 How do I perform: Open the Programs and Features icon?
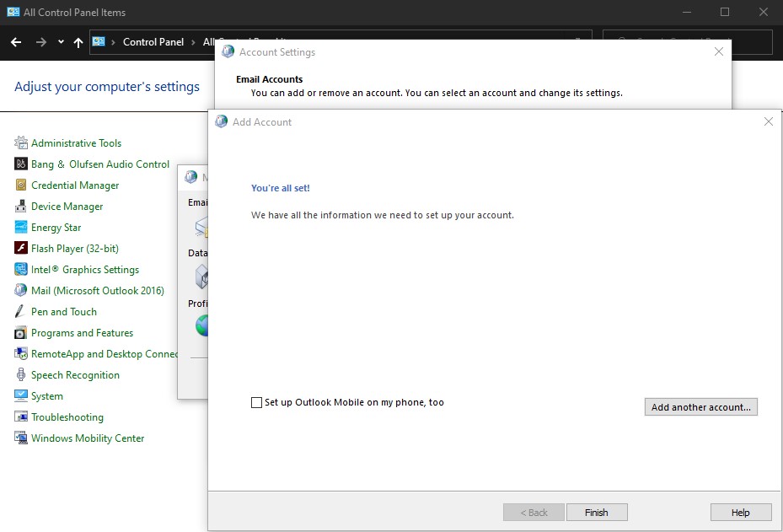pyautogui.click(x=21, y=333)
